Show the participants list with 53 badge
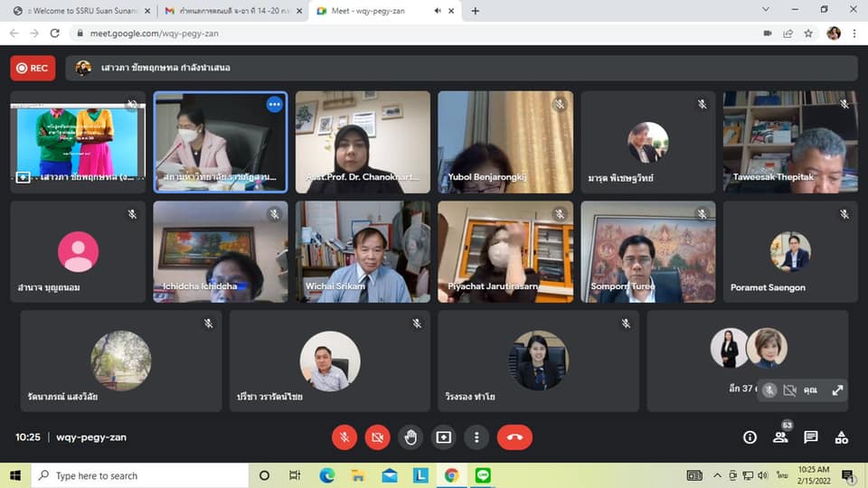 coord(780,437)
